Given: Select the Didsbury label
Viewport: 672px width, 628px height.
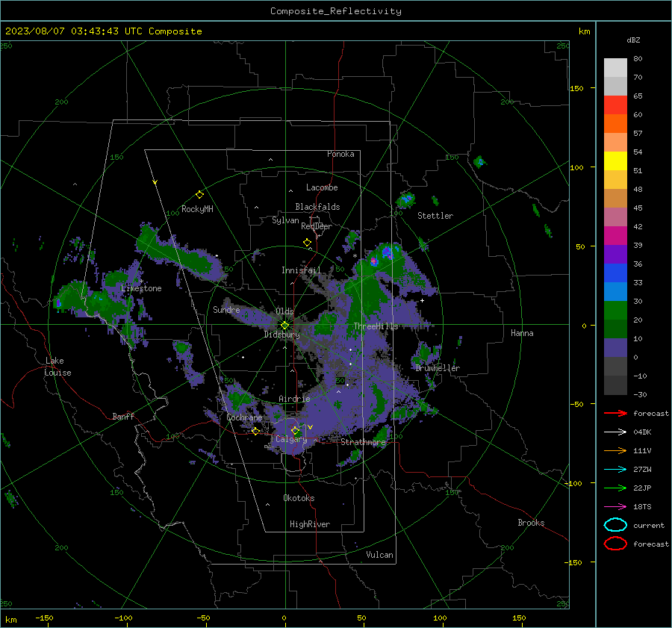Looking at the screenshot, I should pos(282,335).
